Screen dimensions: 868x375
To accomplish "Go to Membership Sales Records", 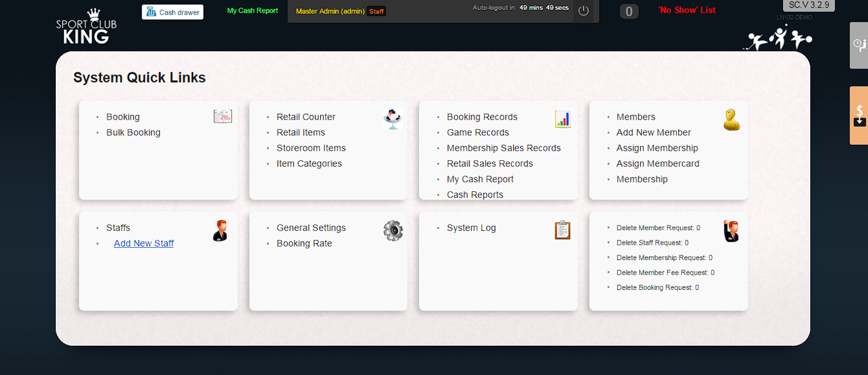I will click(x=504, y=148).
